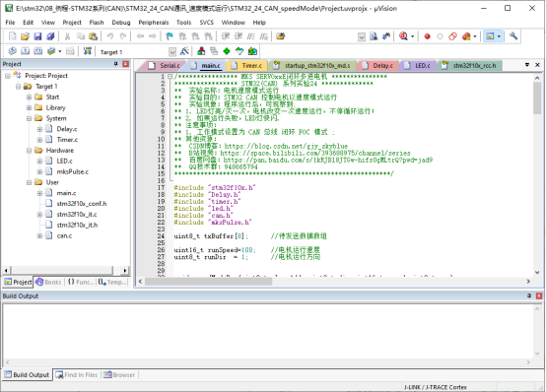Paste from clipboard icon
Viewport: 546px width, 392px height.
93,36
